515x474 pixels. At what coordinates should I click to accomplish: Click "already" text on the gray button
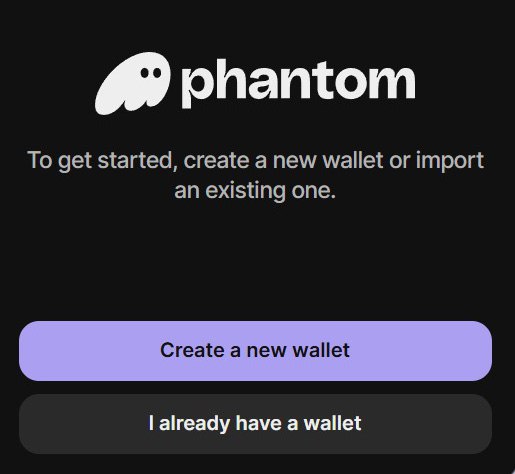coord(195,424)
